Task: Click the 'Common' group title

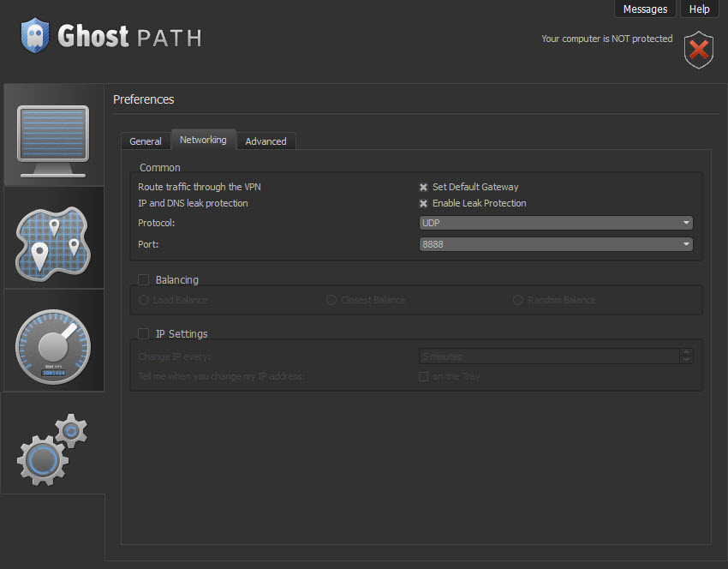Action: click(x=159, y=168)
